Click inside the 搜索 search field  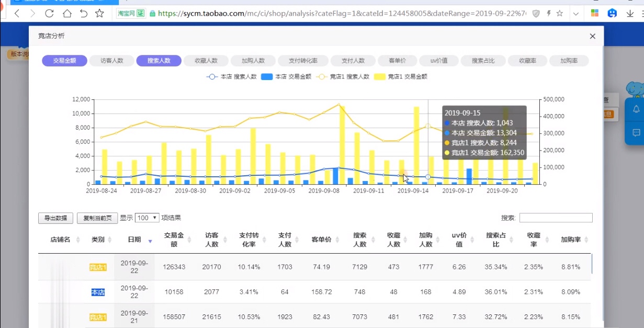coord(556,218)
